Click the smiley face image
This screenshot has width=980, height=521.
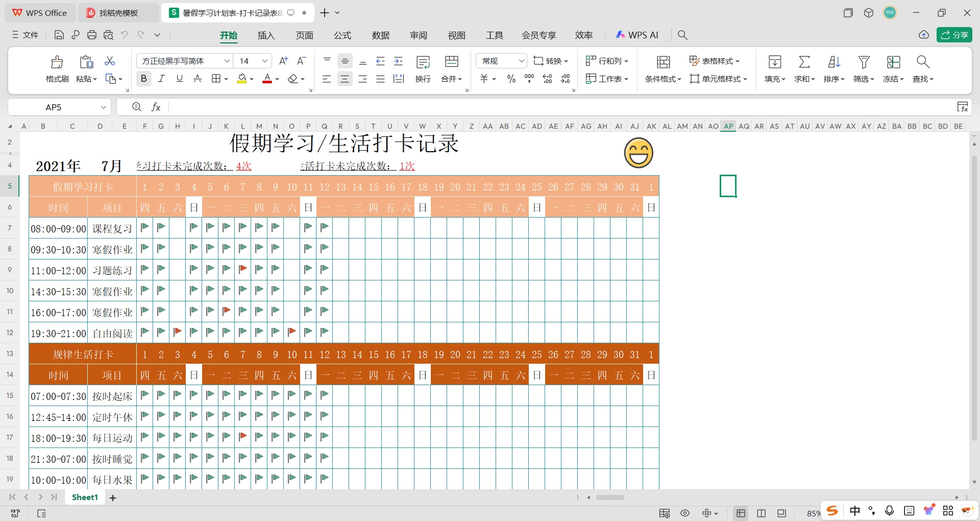point(639,153)
